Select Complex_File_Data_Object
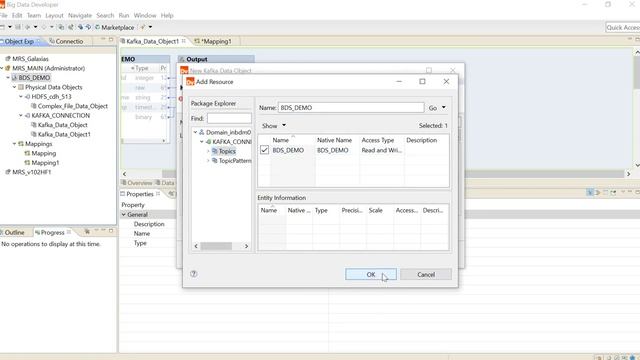Screen dimensions: 640x360 click(x=73, y=106)
